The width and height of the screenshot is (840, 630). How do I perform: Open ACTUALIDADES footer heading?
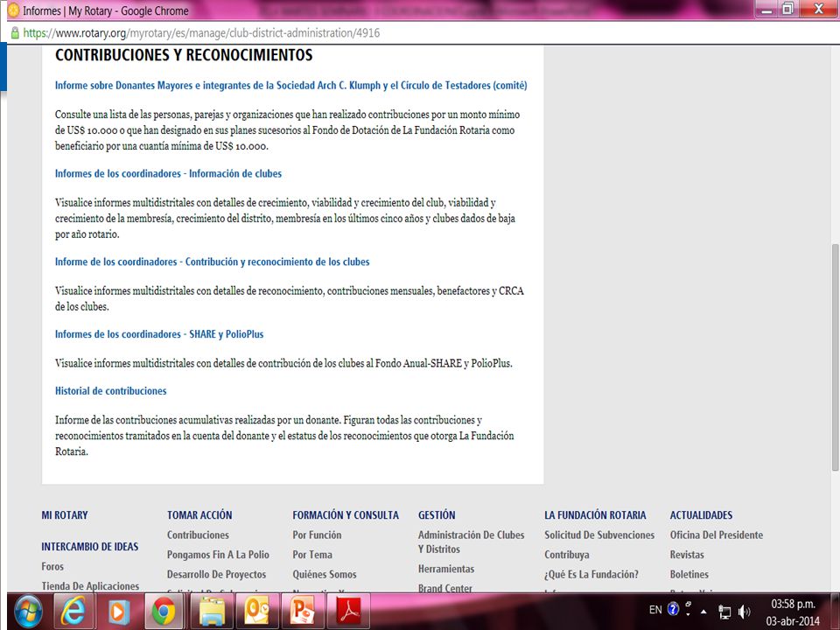coord(701,515)
